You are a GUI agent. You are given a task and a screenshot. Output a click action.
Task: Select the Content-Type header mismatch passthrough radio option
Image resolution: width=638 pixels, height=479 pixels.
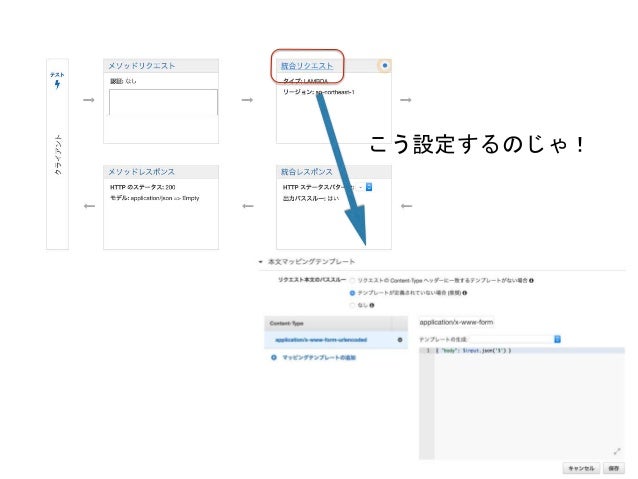tap(352, 280)
